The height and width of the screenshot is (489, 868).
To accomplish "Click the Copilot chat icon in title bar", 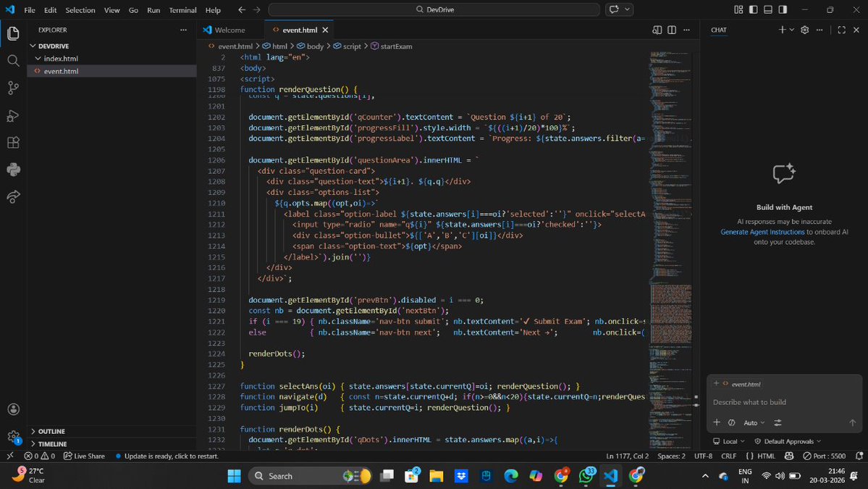I will coord(614,9).
